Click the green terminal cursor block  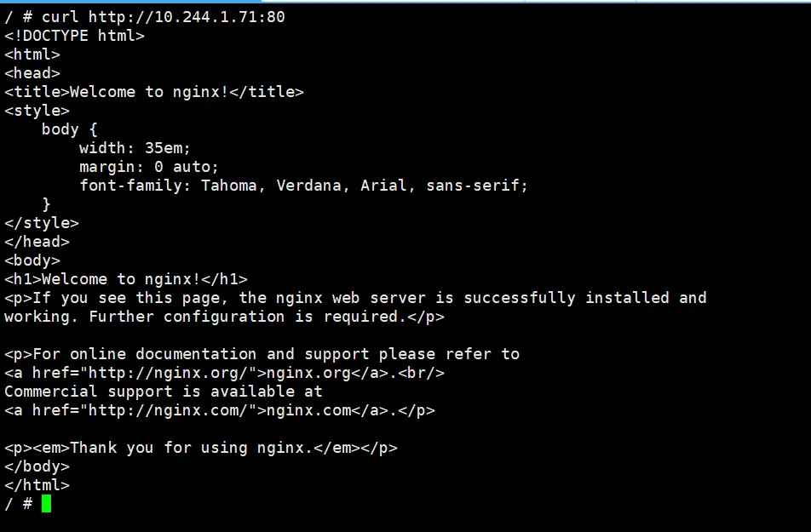(46, 504)
